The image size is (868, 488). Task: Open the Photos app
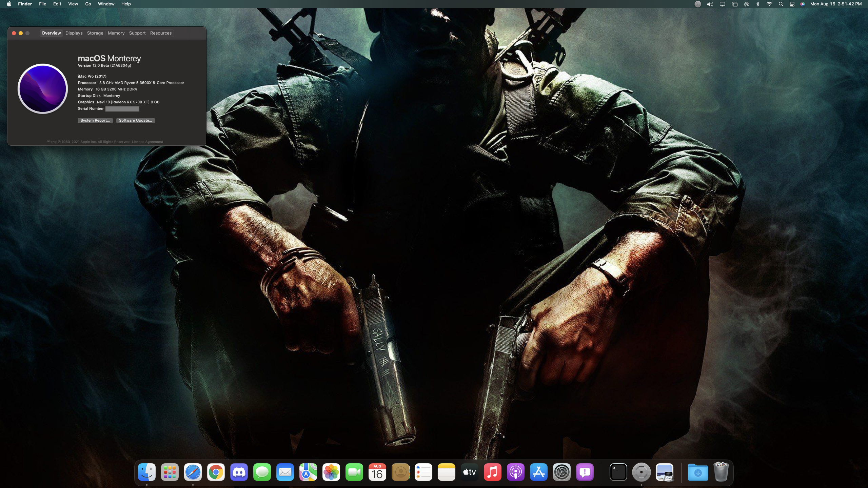tap(331, 472)
